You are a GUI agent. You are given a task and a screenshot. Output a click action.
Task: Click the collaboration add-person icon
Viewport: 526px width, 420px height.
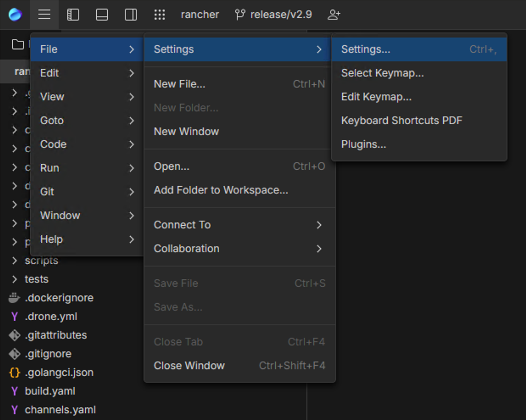click(x=335, y=14)
